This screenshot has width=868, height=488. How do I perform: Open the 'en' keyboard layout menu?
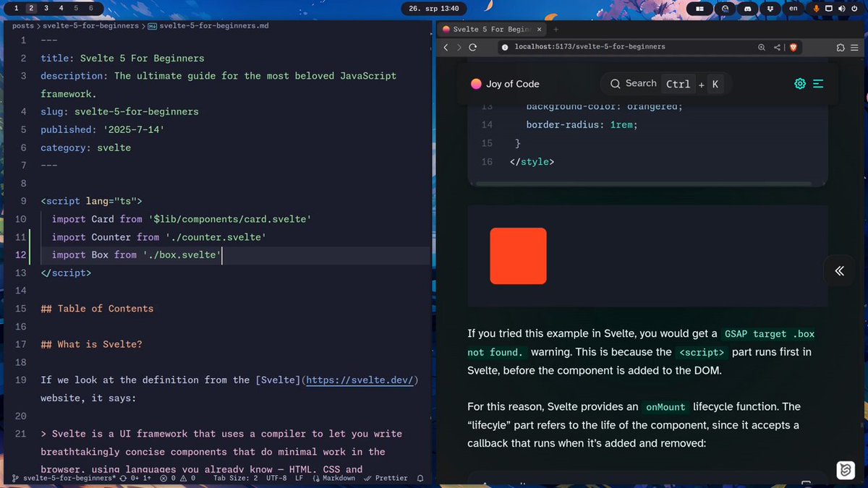point(793,8)
